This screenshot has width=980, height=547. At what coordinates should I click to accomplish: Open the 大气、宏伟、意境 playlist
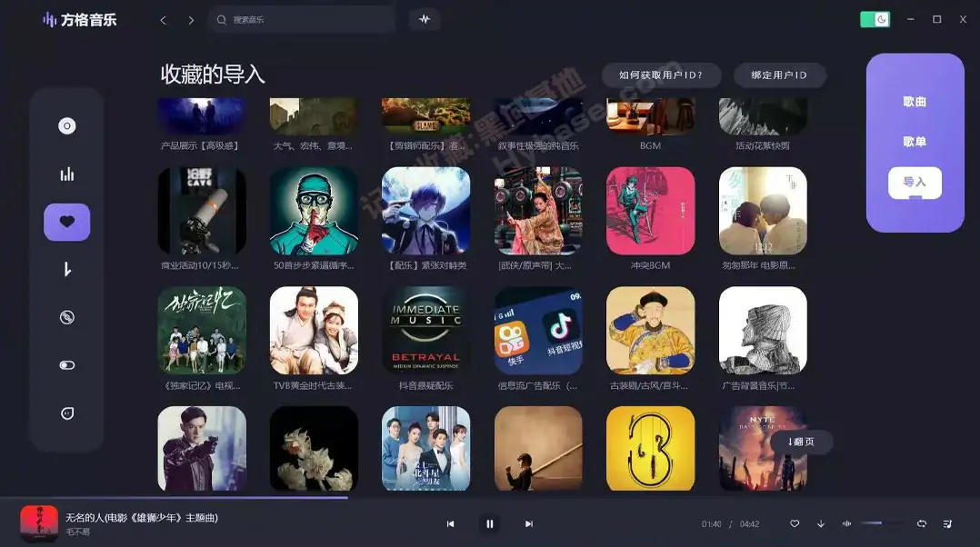click(x=314, y=117)
